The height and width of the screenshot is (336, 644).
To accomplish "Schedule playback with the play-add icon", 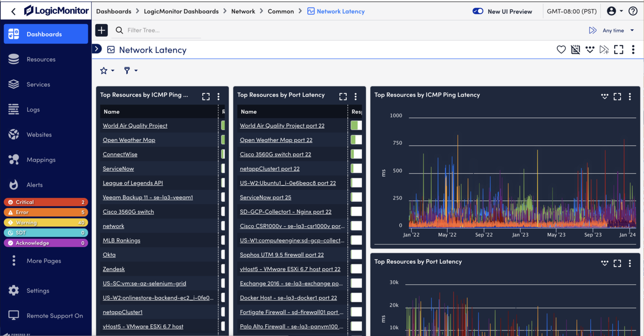I will [604, 49].
